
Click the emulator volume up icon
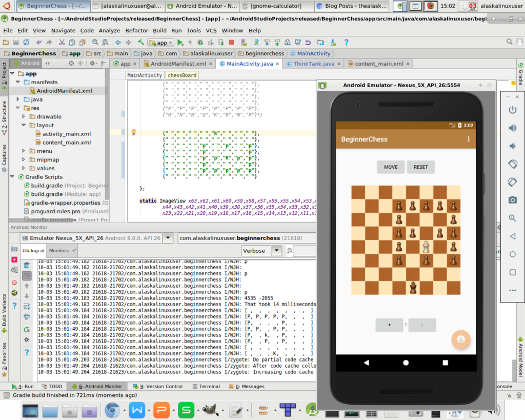click(x=512, y=128)
